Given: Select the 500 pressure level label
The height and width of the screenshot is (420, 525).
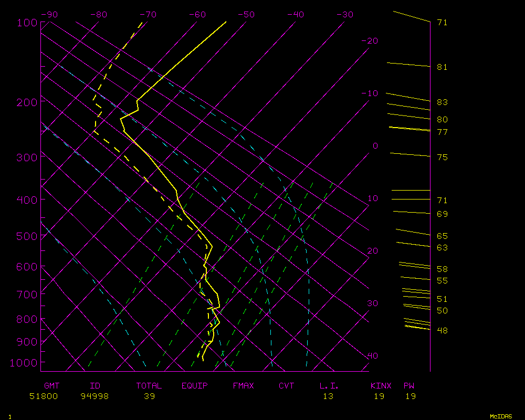Looking at the screenshot, I should 26,236.
